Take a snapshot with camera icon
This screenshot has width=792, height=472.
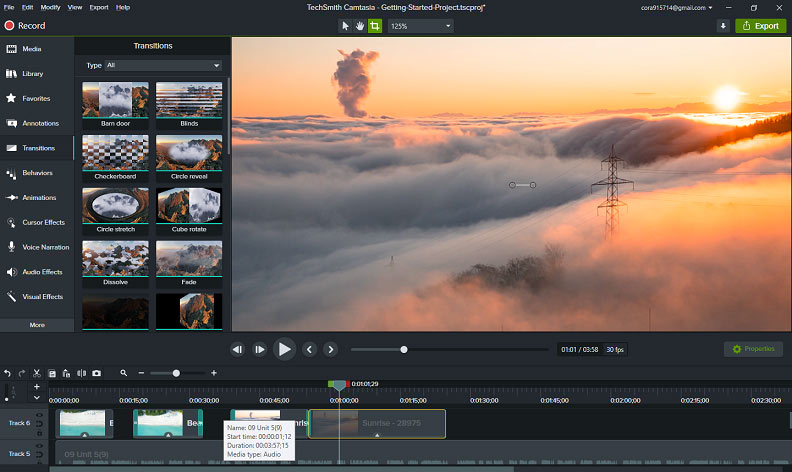pyautogui.click(x=96, y=373)
